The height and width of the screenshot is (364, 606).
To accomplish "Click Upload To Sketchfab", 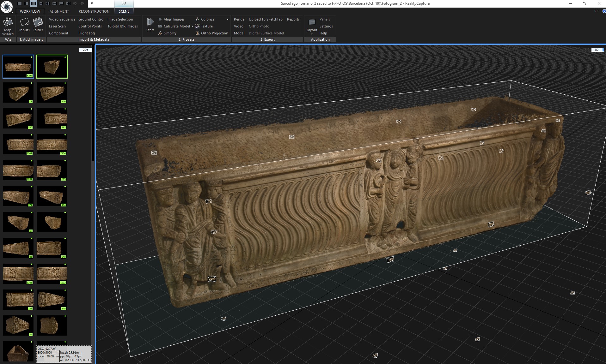I will point(266,19).
